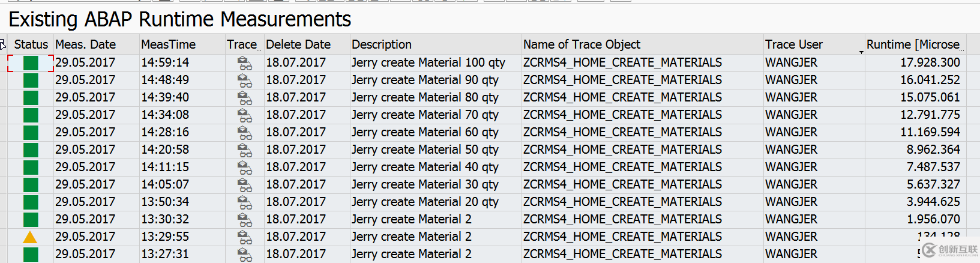Click the 'Jerry create Material 50 qty' cell
The width and height of the screenshot is (980, 263).
(x=425, y=150)
